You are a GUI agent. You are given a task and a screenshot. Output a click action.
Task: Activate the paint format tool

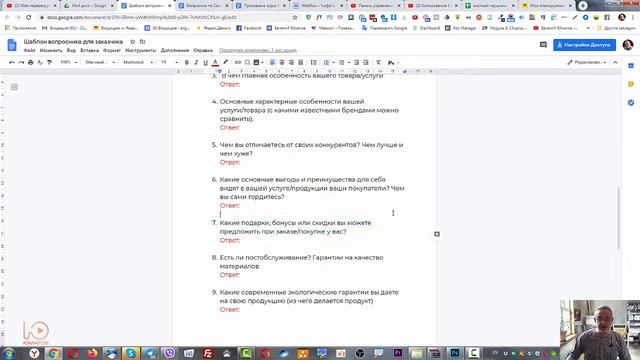(49, 62)
